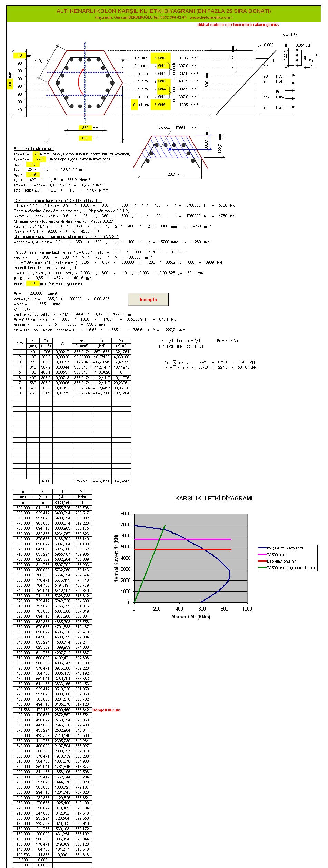Click the 0,85*fcd stress block label
Screen dimensions: 328x868
[302, 45]
